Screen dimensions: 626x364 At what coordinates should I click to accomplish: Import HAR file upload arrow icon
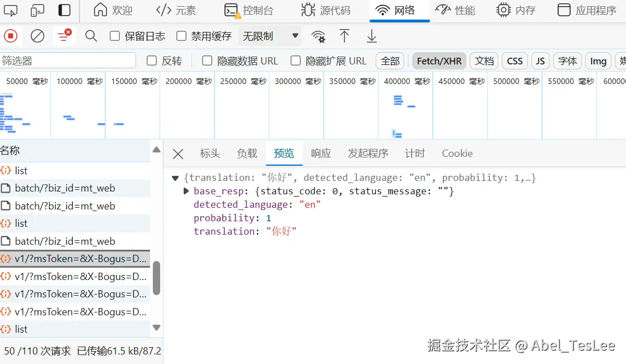pos(344,36)
